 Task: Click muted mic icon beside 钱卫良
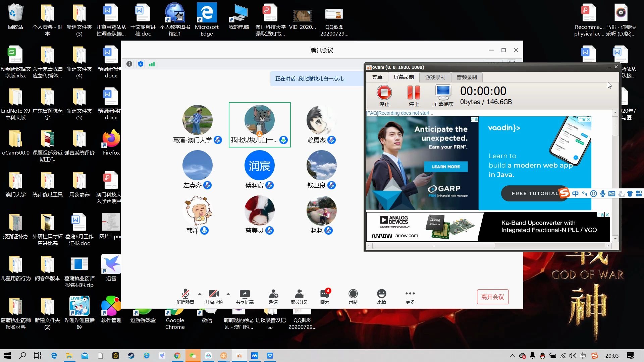click(x=332, y=185)
